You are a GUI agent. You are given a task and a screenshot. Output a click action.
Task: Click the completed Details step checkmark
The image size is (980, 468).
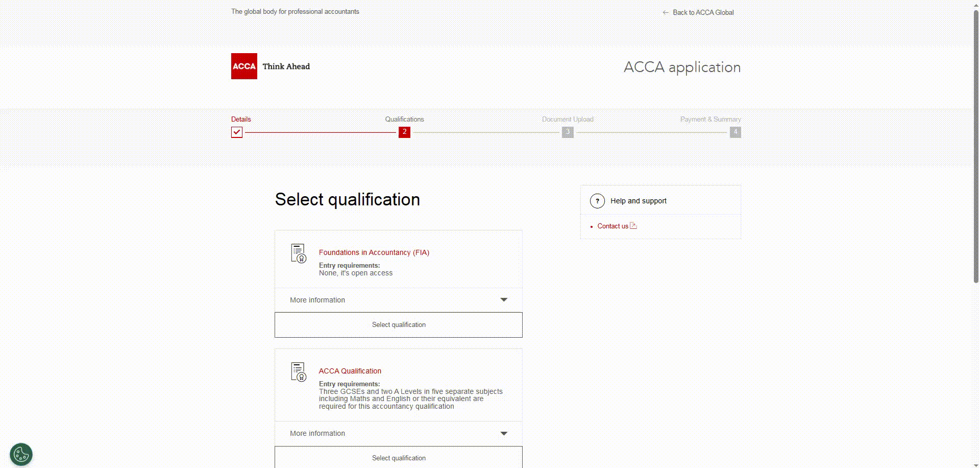tap(237, 132)
